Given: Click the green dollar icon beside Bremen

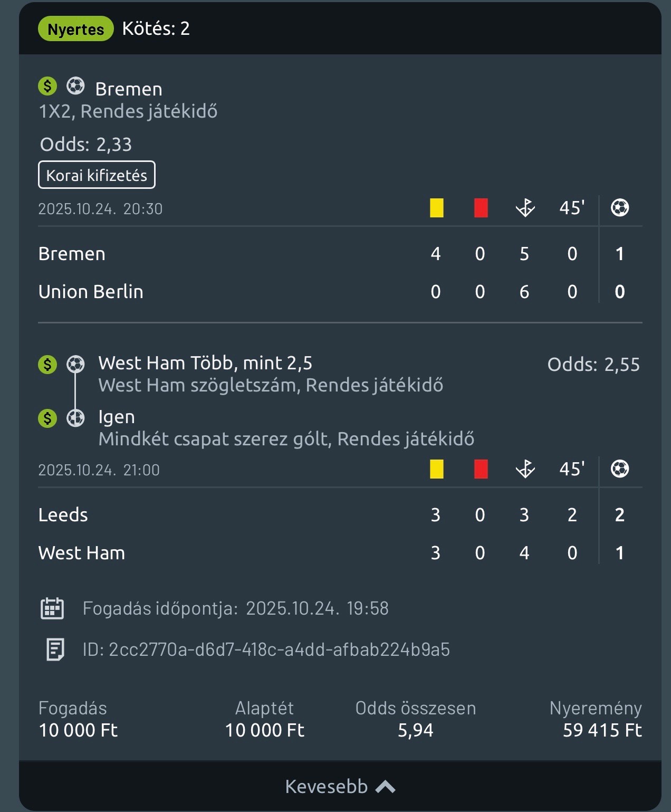Looking at the screenshot, I should (47, 86).
